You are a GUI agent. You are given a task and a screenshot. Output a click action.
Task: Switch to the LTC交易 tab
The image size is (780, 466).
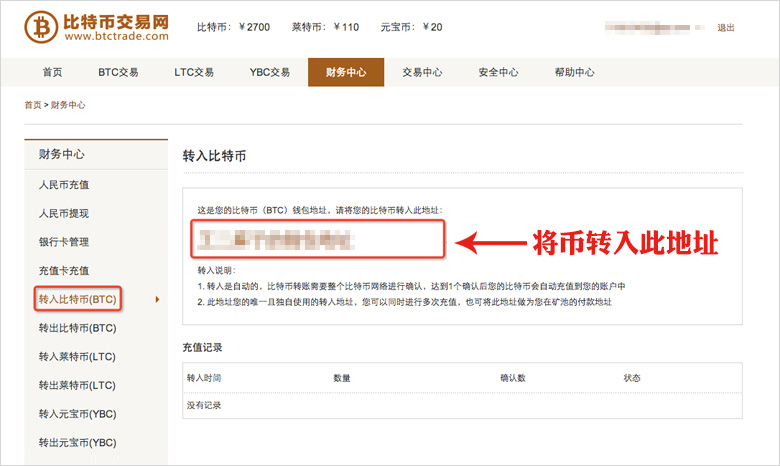194,72
